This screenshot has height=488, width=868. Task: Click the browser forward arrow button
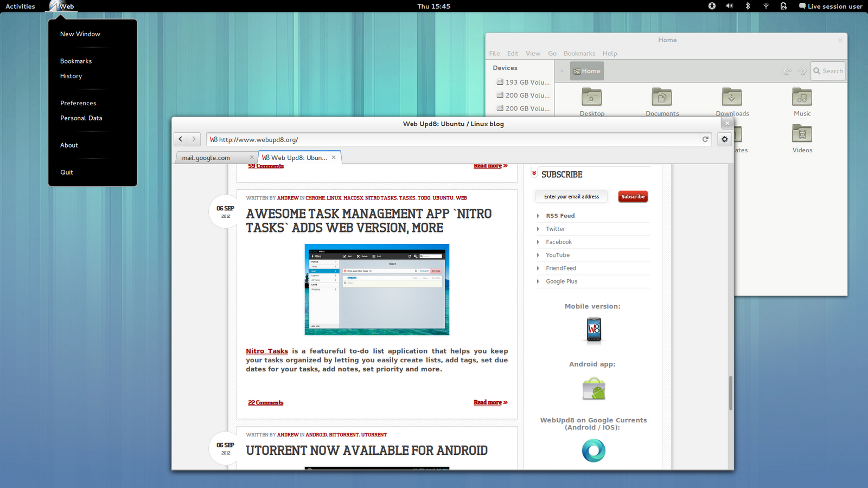click(x=194, y=139)
